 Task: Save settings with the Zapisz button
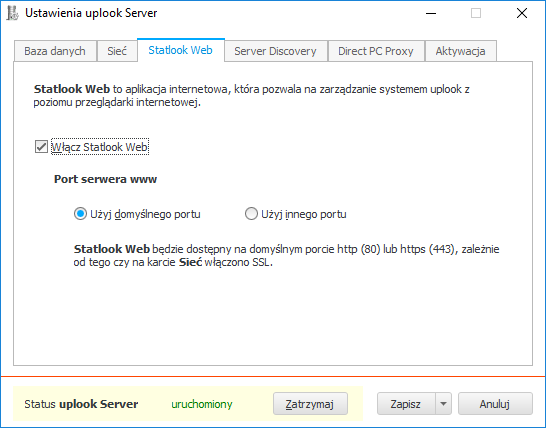[406, 404]
